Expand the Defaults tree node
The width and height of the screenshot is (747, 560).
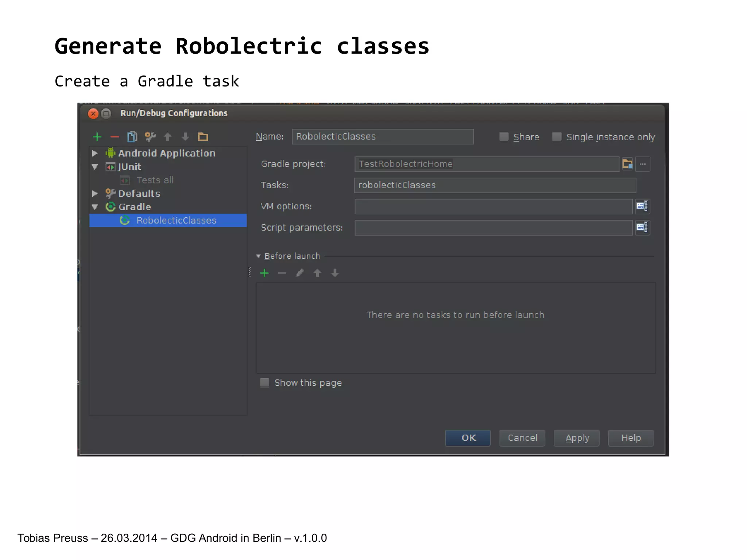click(x=95, y=193)
